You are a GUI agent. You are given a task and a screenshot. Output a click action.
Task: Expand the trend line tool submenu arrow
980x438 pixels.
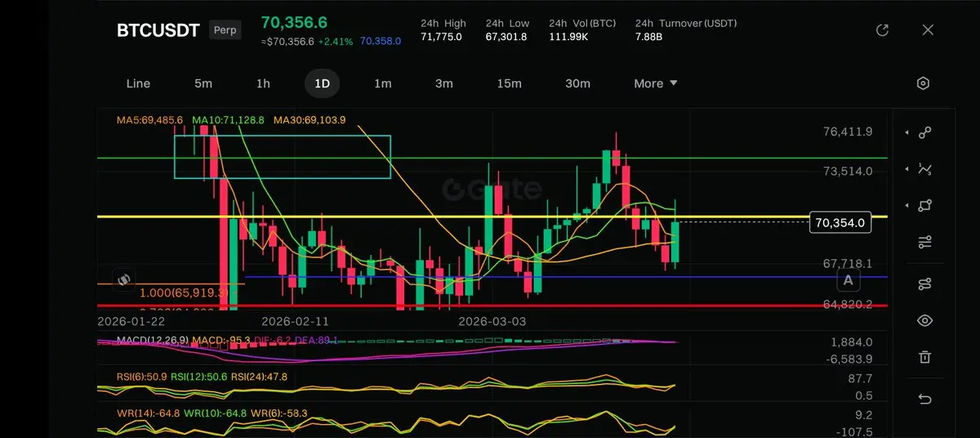pyautogui.click(x=906, y=132)
